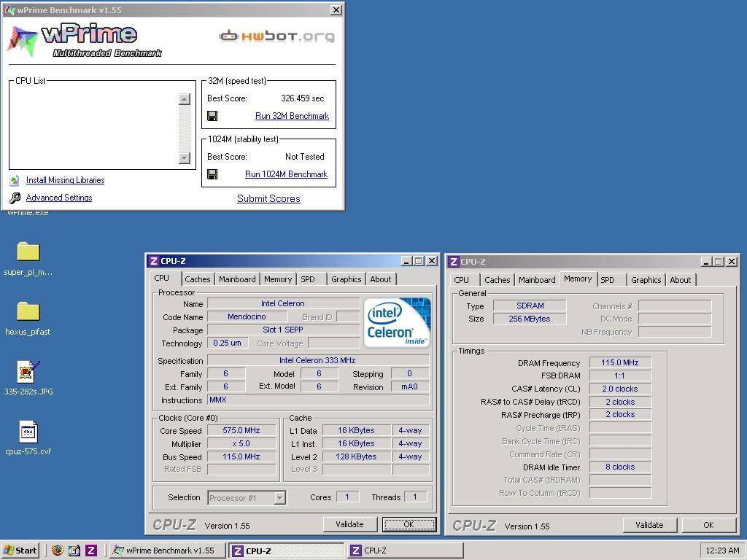The image size is (747, 560).
Task: Click Install Missing Libraries link
Action: point(65,180)
